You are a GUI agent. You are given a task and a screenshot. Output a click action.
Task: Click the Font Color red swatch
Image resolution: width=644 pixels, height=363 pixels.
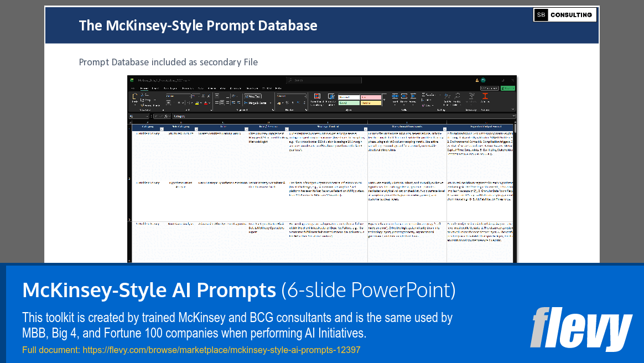click(206, 103)
